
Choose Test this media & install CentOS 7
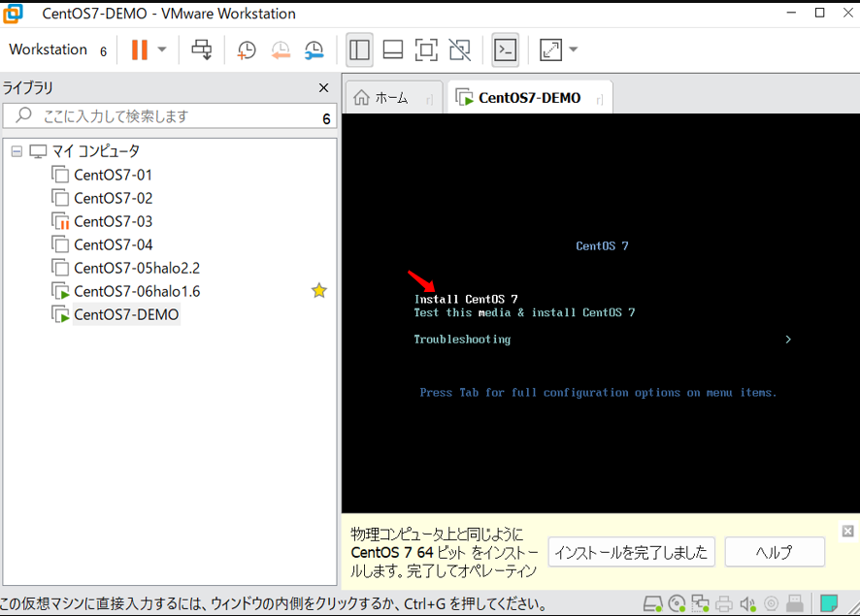pos(524,312)
